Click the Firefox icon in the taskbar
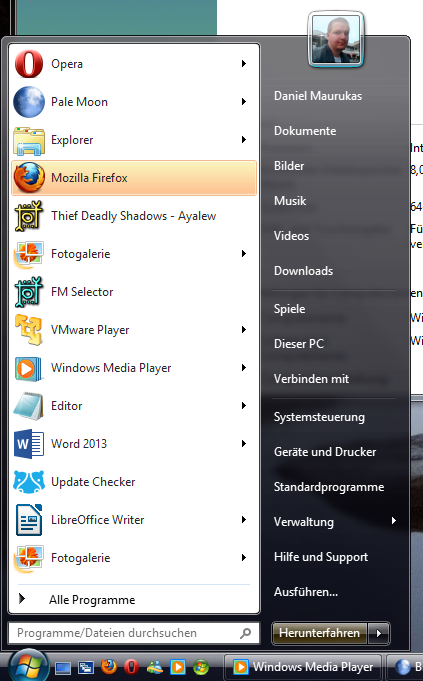The width and height of the screenshot is (423, 681). coord(109,666)
